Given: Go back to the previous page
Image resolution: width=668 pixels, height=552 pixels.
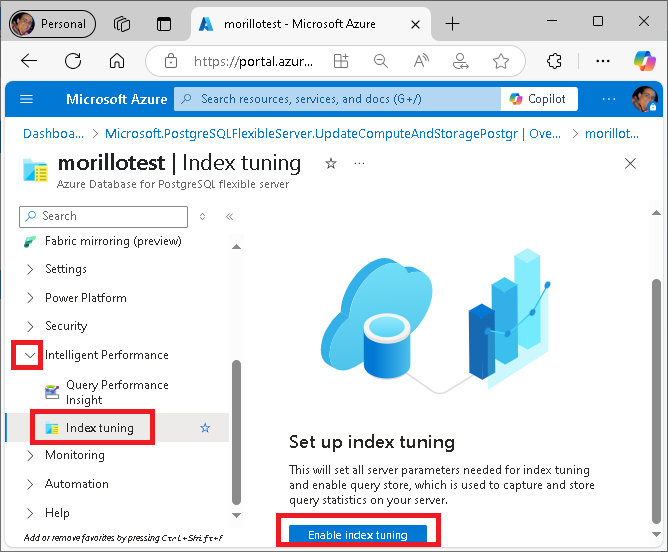Looking at the screenshot, I should point(29,61).
